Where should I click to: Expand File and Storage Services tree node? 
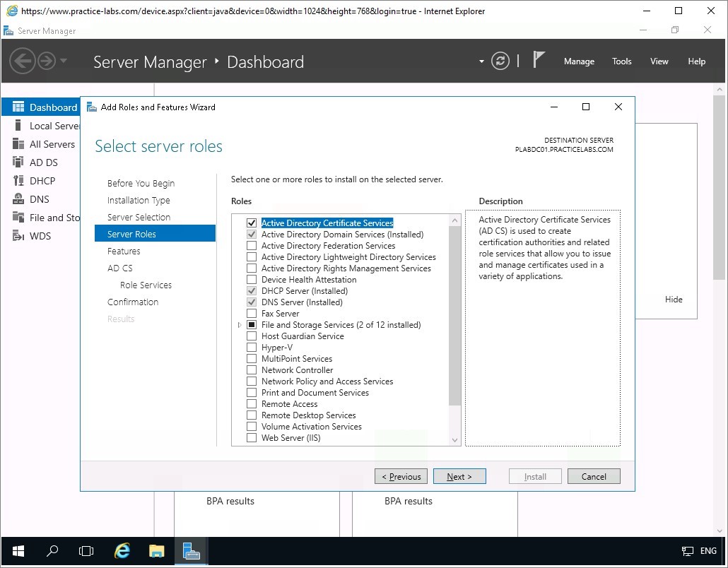pyautogui.click(x=240, y=325)
